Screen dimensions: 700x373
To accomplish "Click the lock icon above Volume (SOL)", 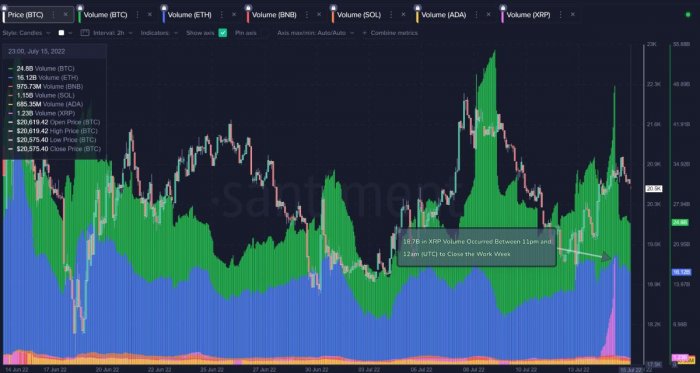I will [x=333, y=7].
